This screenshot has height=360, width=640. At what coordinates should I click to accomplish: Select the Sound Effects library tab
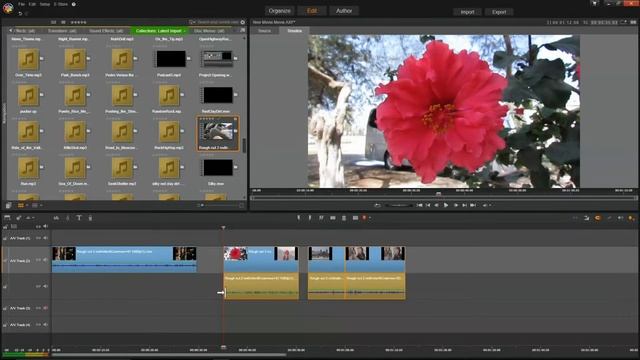tap(106, 31)
